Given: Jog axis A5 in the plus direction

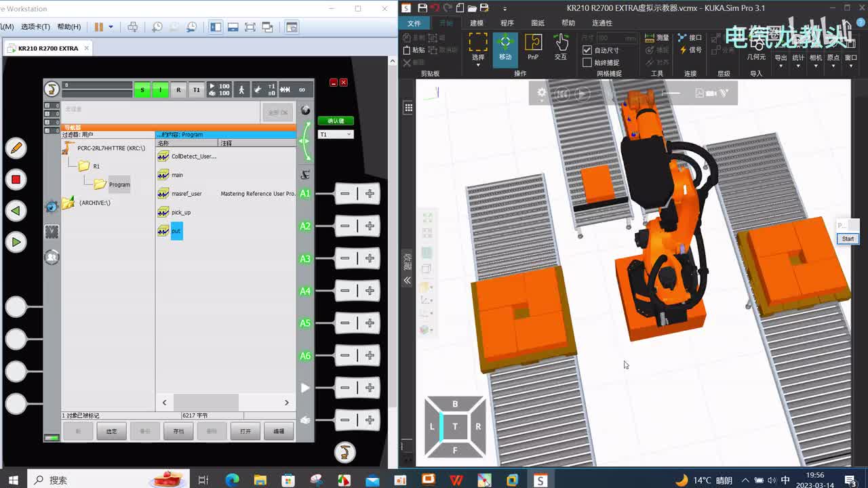Looking at the screenshot, I should (x=370, y=323).
